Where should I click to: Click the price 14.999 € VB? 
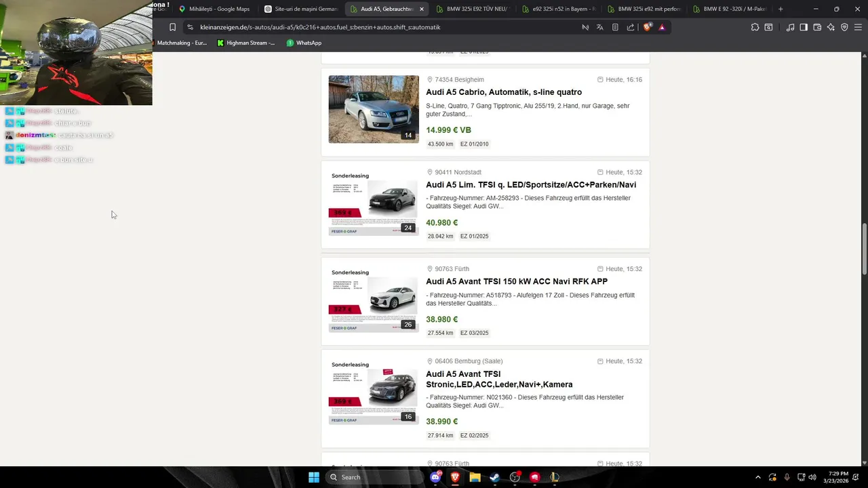point(448,130)
